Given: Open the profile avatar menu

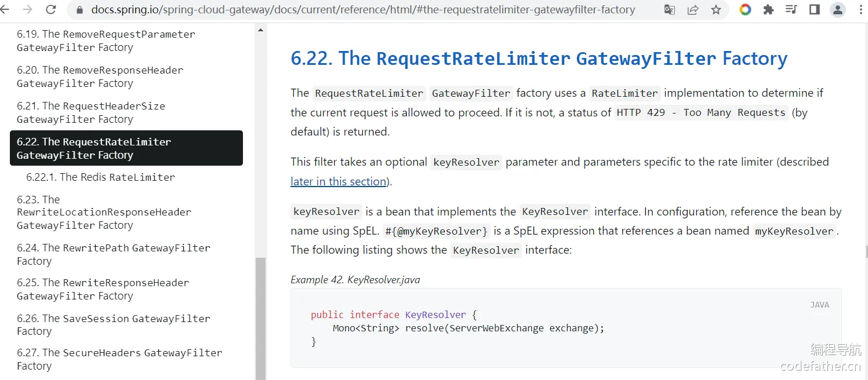Looking at the screenshot, I should (837, 10).
